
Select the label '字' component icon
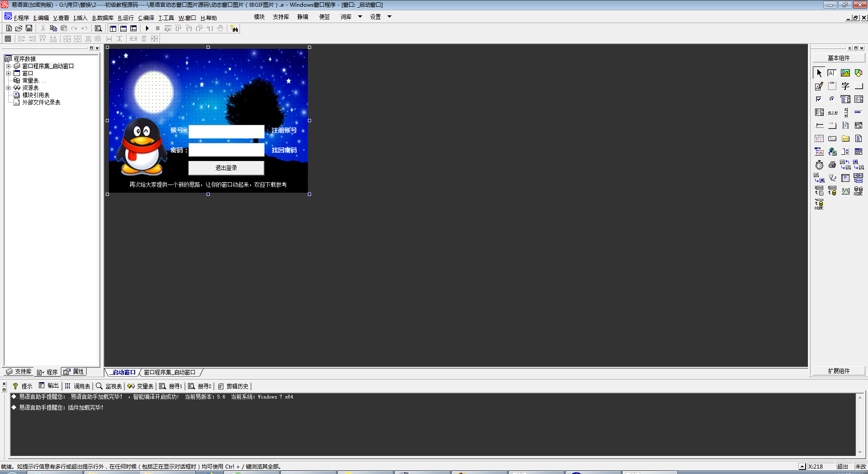845,86
